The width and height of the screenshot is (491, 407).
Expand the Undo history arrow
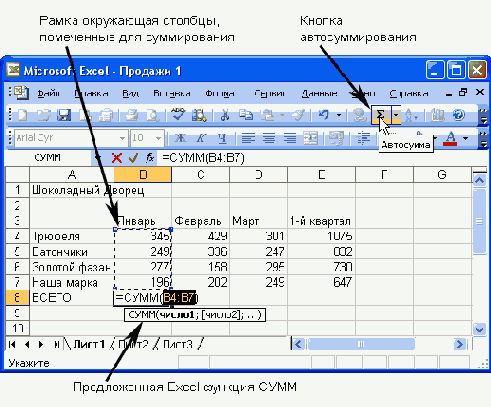(339, 115)
